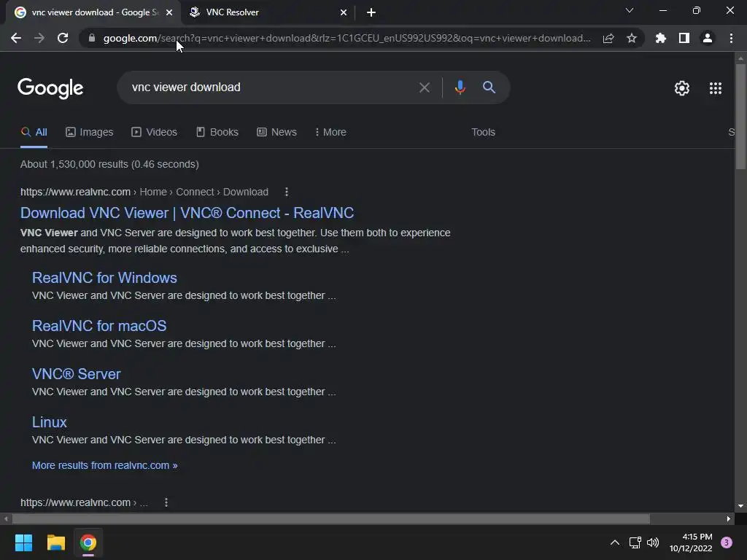This screenshot has height=560, width=747.
Task: Select the vnc viewer download tab
Action: pos(93,12)
